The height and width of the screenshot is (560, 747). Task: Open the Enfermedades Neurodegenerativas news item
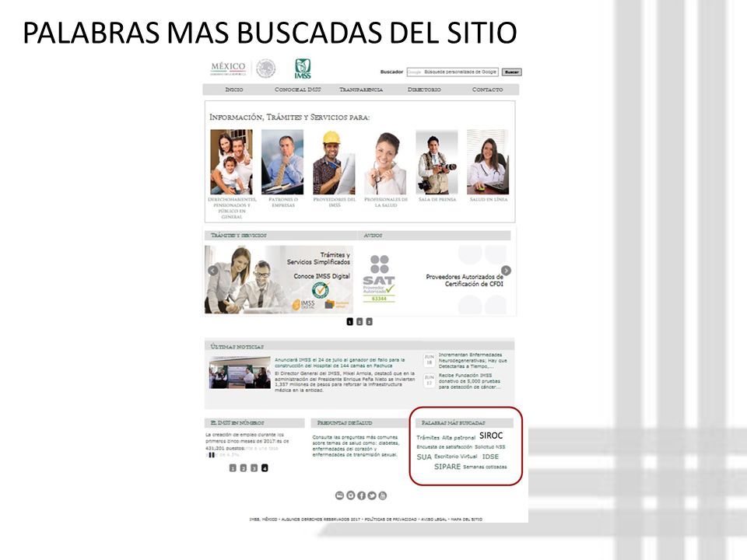[x=472, y=360]
